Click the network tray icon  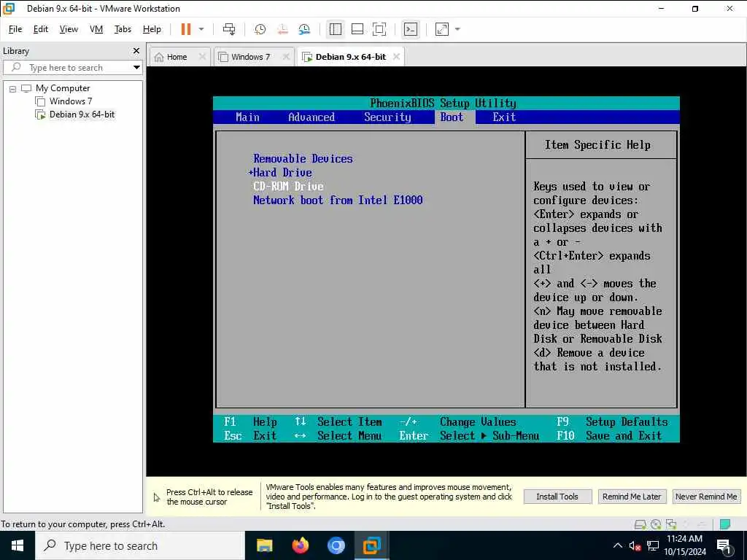tap(653, 545)
